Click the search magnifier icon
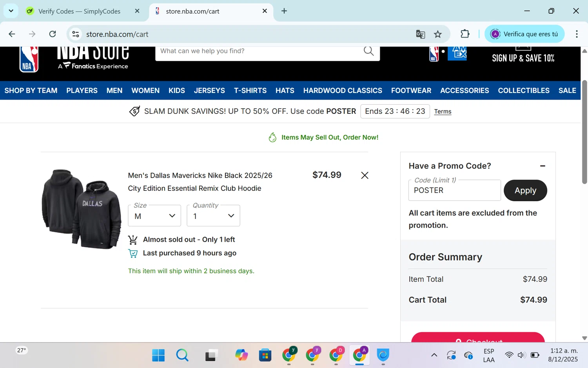Image resolution: width=588 pixels, height=368 pixels. click(368, 51)
